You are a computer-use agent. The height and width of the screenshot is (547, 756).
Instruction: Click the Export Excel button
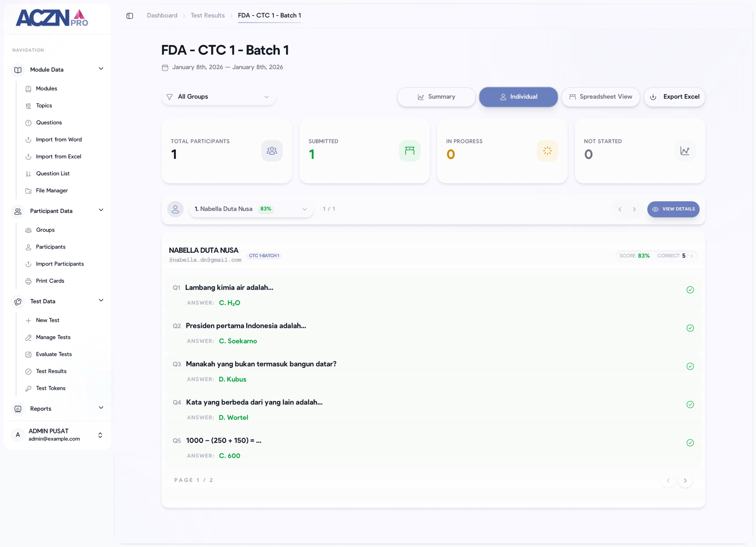(x=674, y=97)
